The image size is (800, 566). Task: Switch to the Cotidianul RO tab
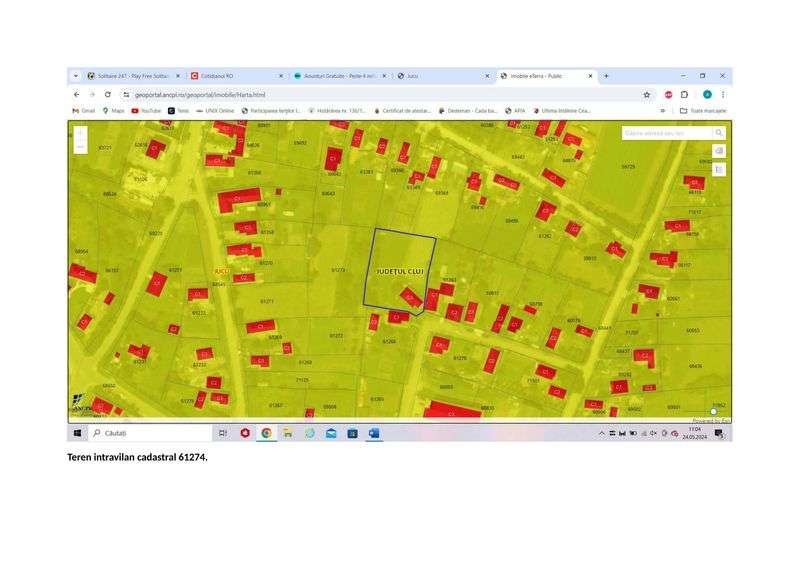237,76
